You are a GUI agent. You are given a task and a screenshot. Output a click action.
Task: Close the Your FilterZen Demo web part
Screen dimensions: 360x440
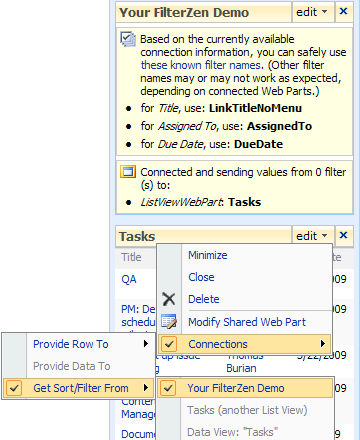coord(343,12)
